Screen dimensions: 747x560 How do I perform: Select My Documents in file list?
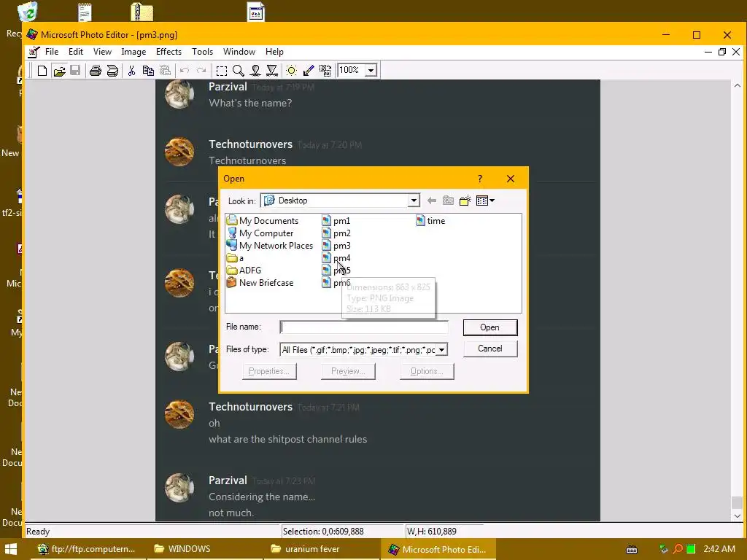pos(263,220)
